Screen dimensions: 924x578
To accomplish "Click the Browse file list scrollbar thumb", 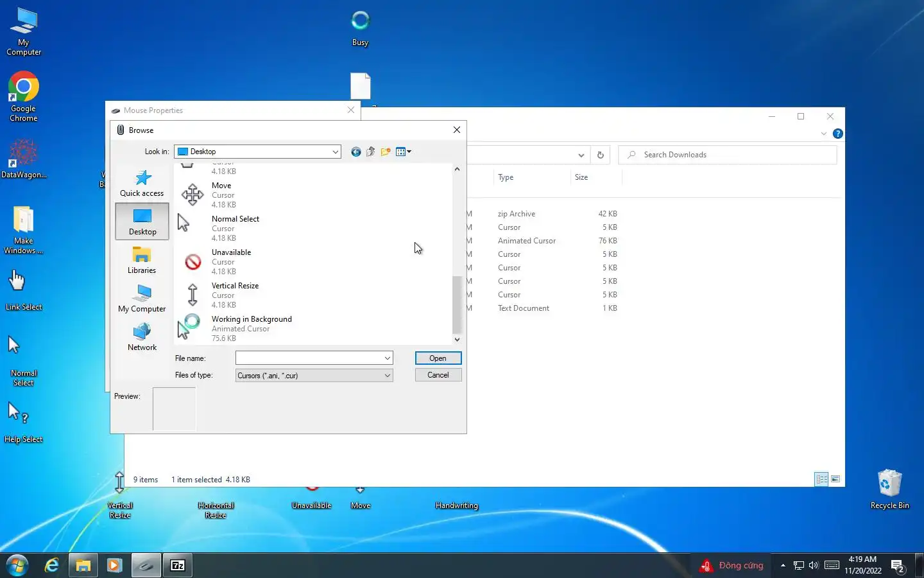I will click(457, 304).
